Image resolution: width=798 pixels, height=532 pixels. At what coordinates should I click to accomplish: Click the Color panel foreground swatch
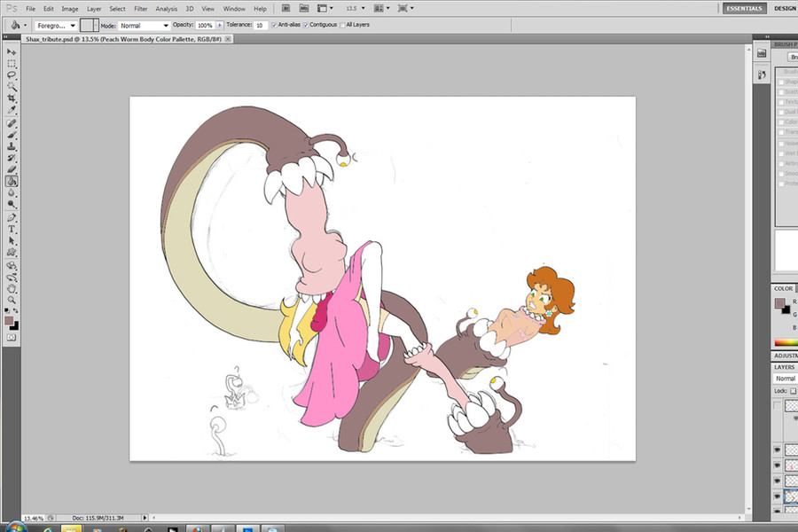[x=779, y=304]
